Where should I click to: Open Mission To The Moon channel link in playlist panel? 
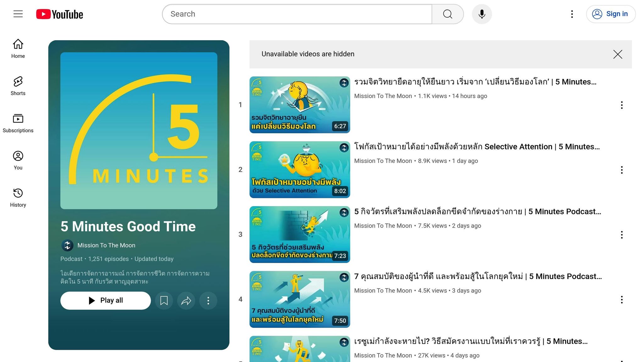pos(106,245)
